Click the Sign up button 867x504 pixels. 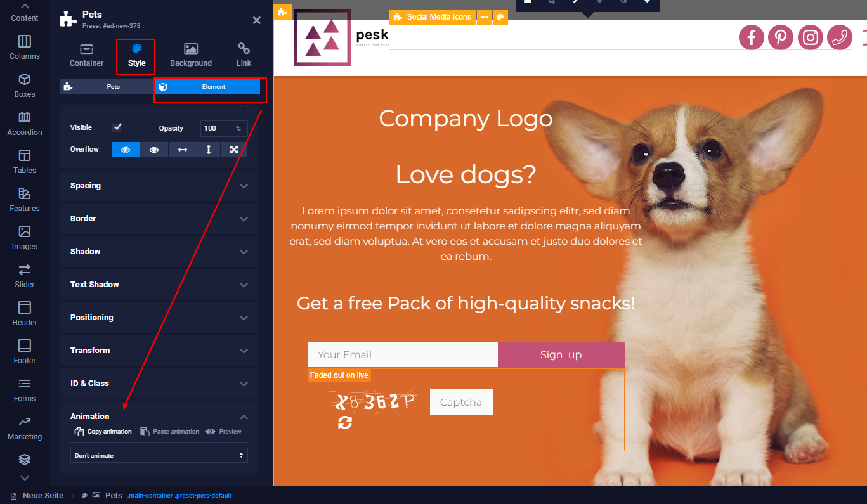(x=561, y=355)
